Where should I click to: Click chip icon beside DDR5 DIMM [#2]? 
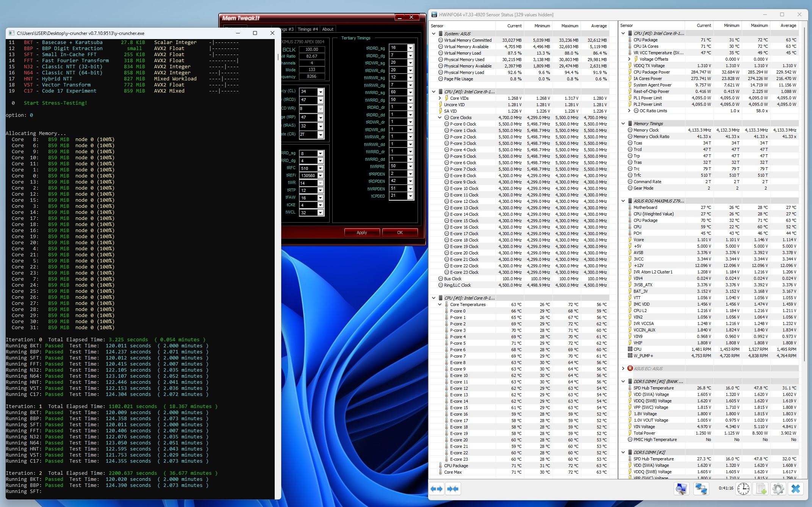pos(630,452)
